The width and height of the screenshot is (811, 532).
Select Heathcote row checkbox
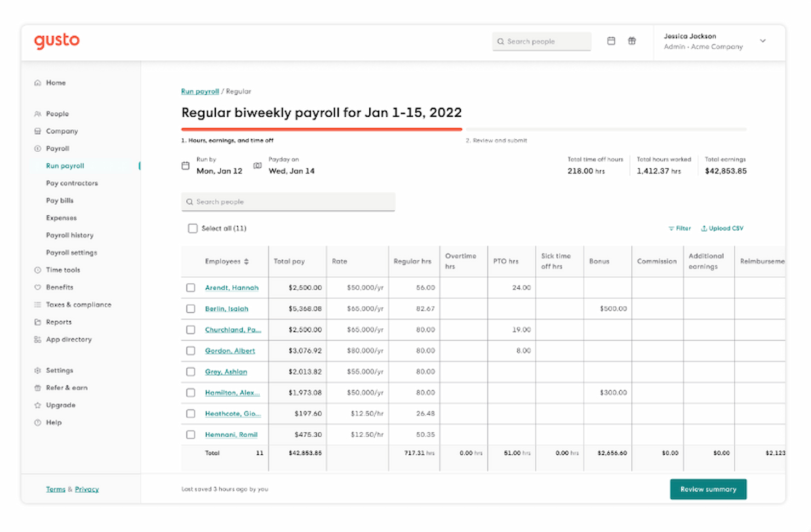[x=191, y=414]
